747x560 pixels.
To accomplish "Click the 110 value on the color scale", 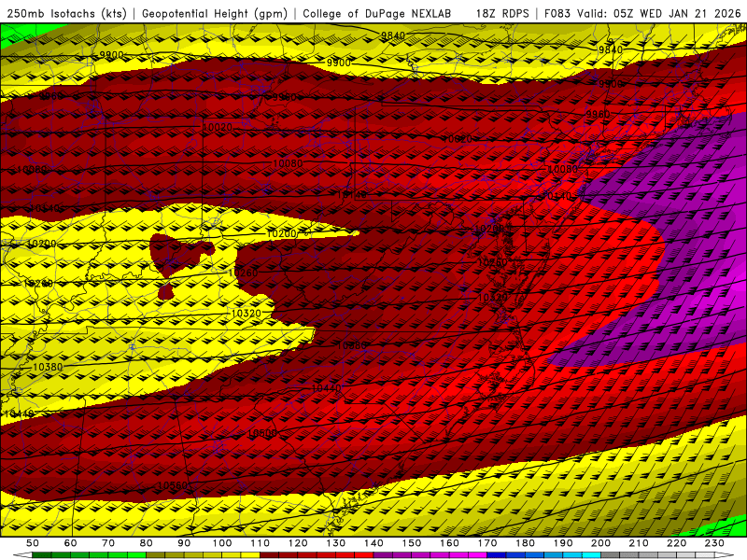I will pos(261,543).
